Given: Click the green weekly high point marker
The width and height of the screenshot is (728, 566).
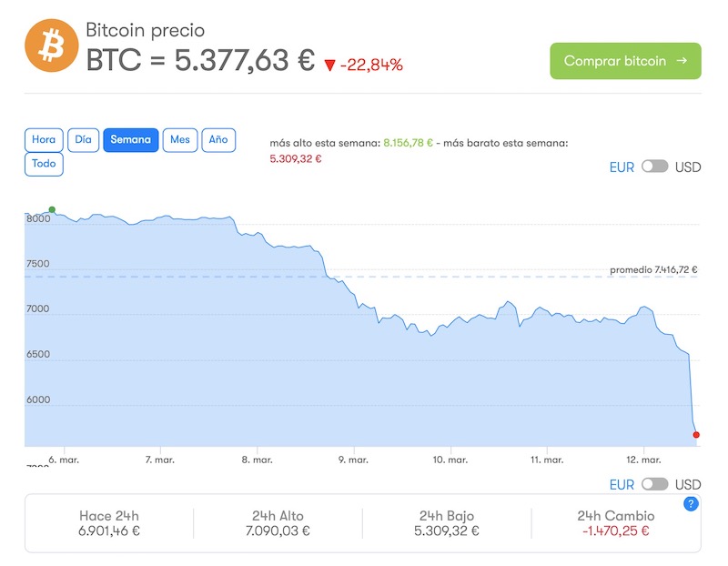Looking at the screenshot, I should pos(52,210).
